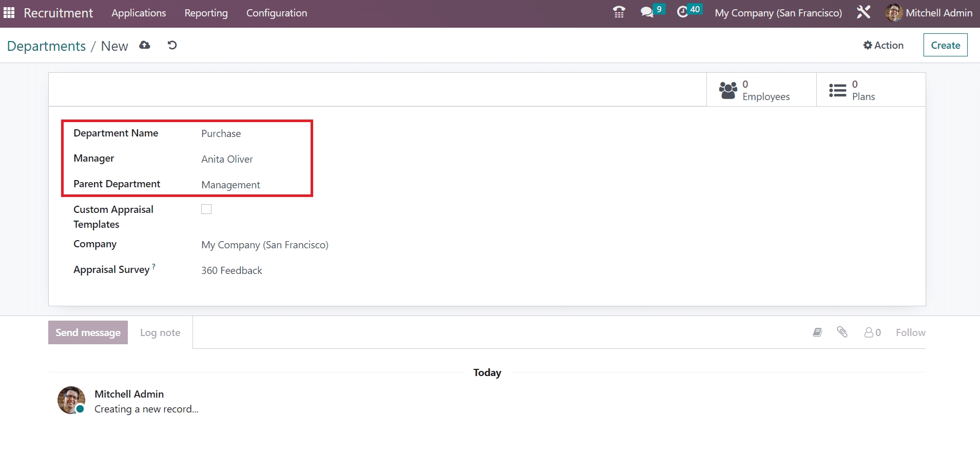Go back to Departments breadcrumb link
The height and width of the screenshot is (453, 980).
point(46,46)
